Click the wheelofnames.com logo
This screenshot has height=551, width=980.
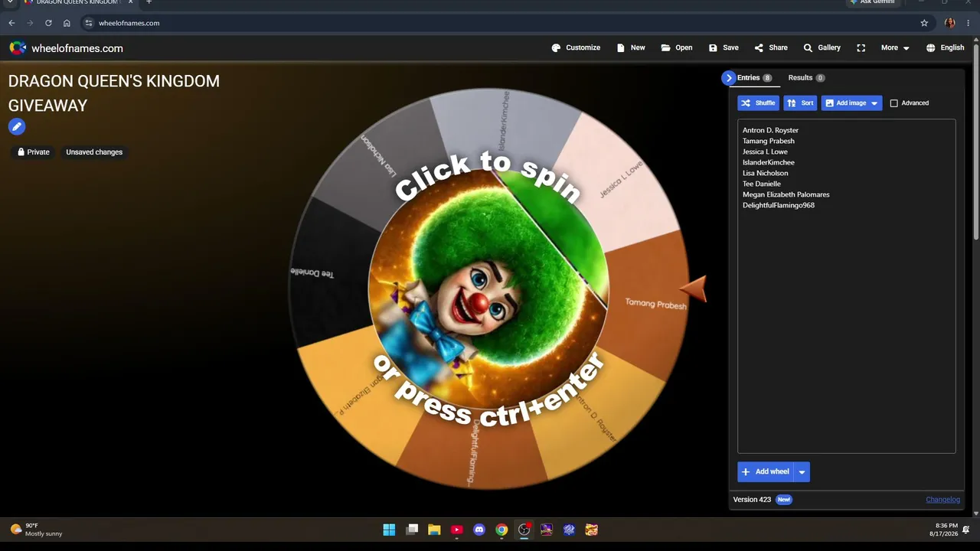(66, 48)
